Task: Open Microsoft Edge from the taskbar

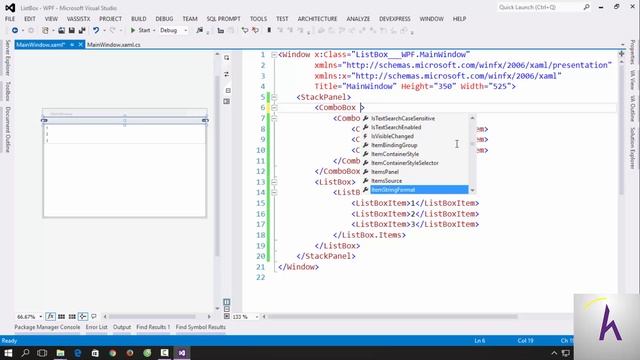Action: [78, 353]
